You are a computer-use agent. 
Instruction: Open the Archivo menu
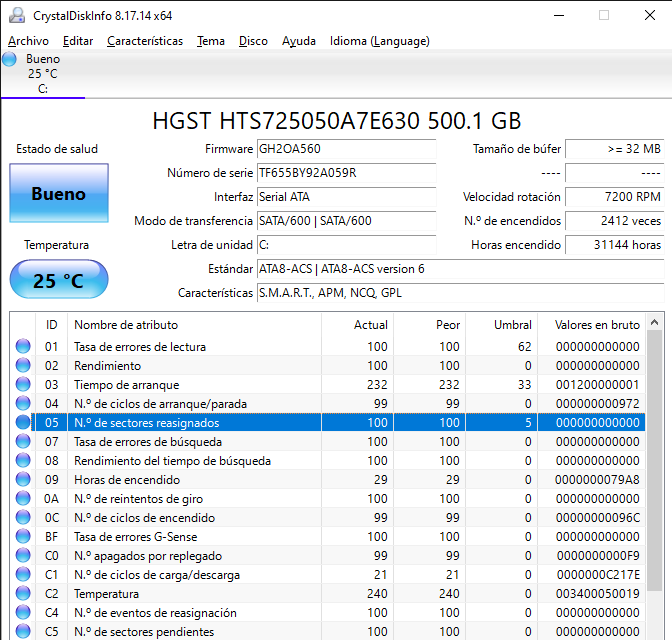pos(28,41)
